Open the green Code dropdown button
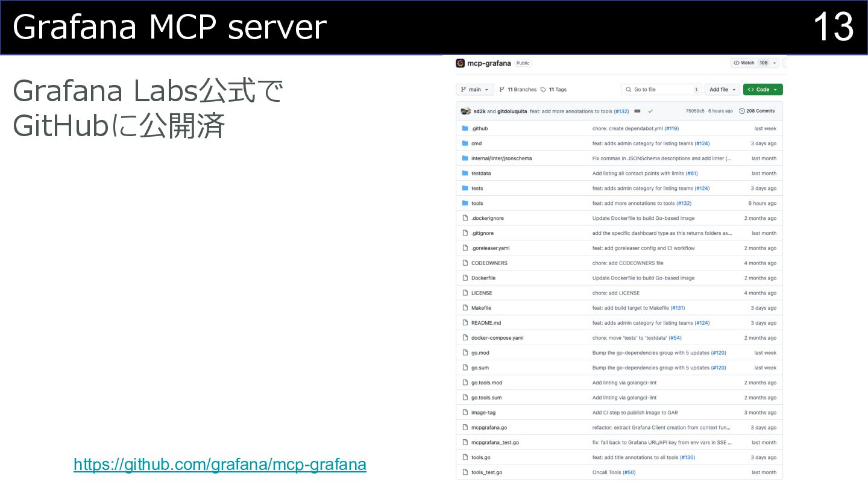This screenshot has height=488, width=868. (x=763, y=90)
